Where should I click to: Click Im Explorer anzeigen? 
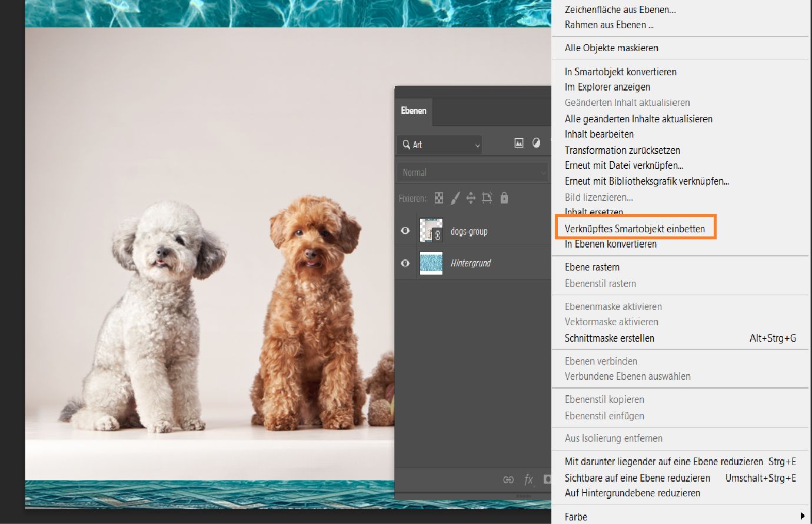[x=607, y=87]
